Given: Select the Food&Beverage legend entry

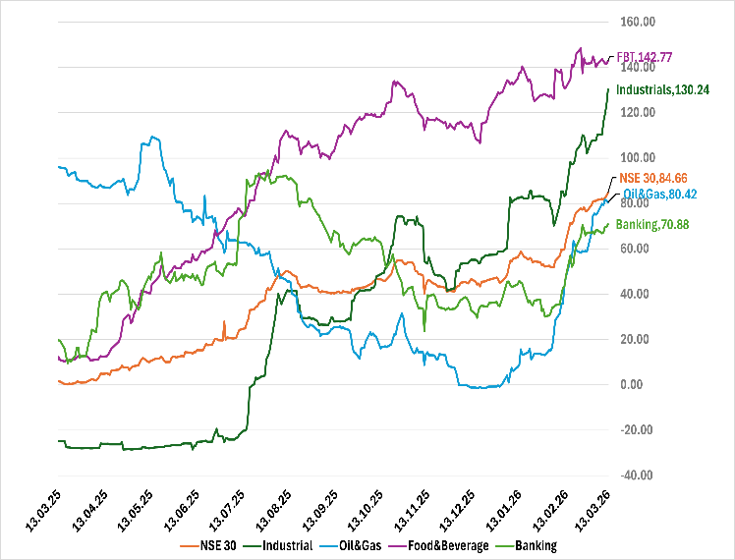Looking at the screenshot, I should tap(447, 545).
